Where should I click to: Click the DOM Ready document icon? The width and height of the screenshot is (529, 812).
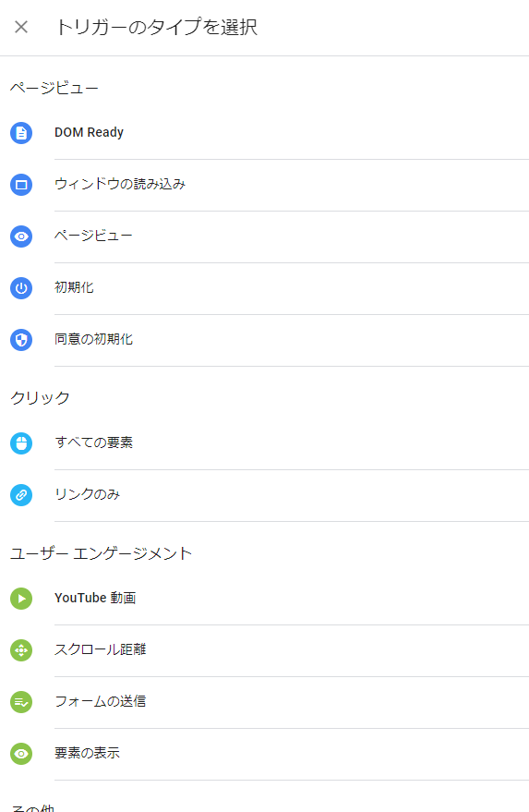[21, 133]
